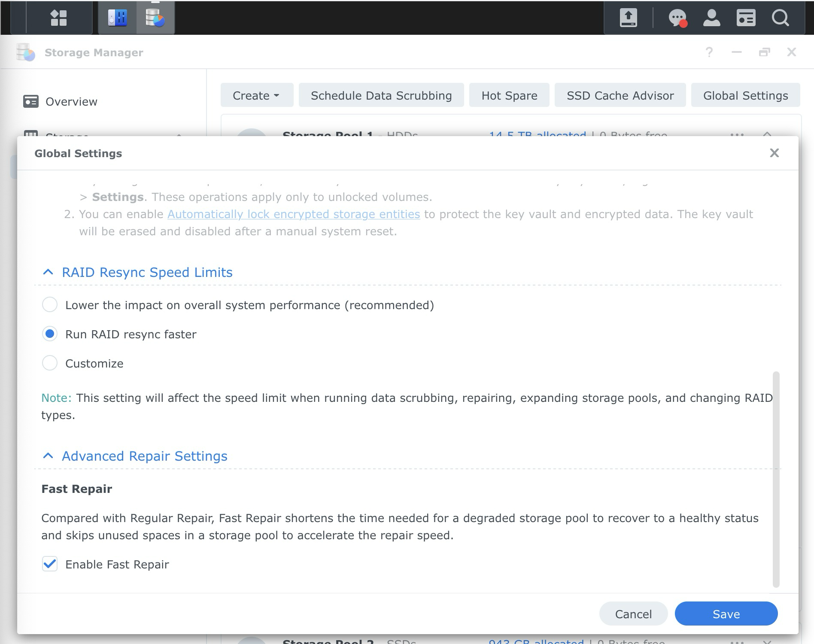The image size is (814, 644).
Task: Click the Fast Repair heading text
Action: pos(76,489)
